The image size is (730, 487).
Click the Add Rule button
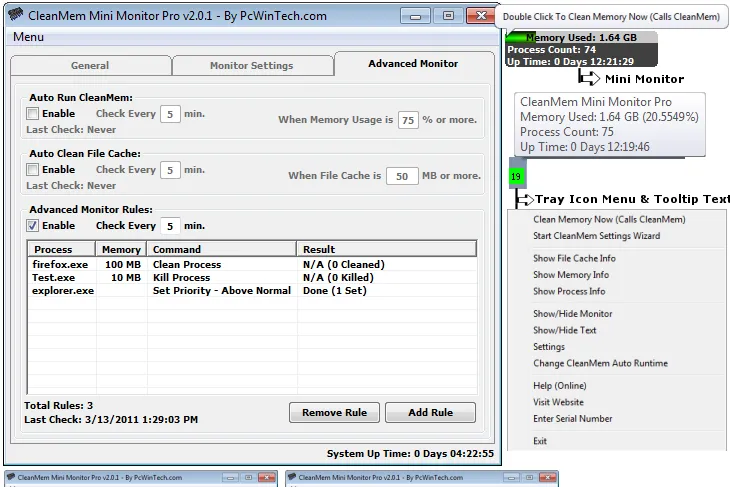click(431, 413)
